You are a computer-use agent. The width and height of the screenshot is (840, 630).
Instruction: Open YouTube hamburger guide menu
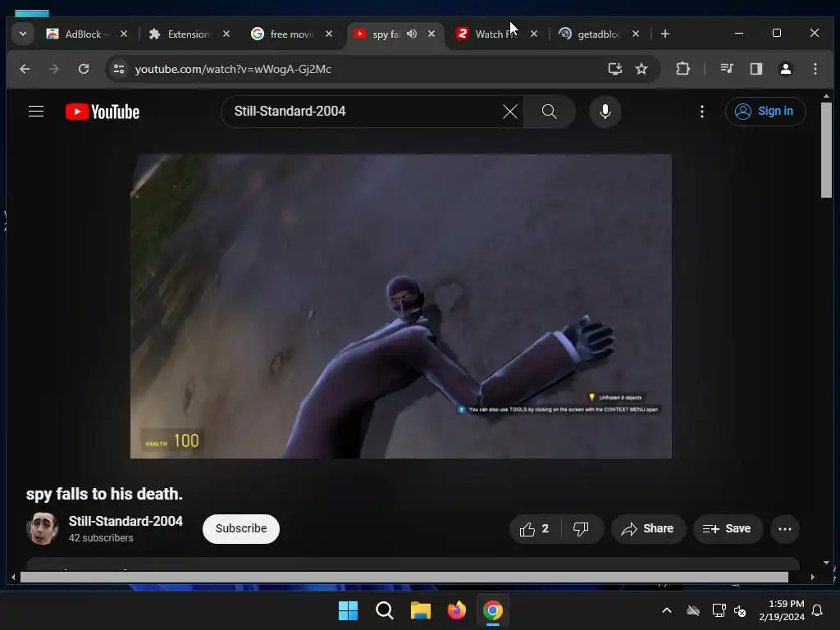coord(36,112)
